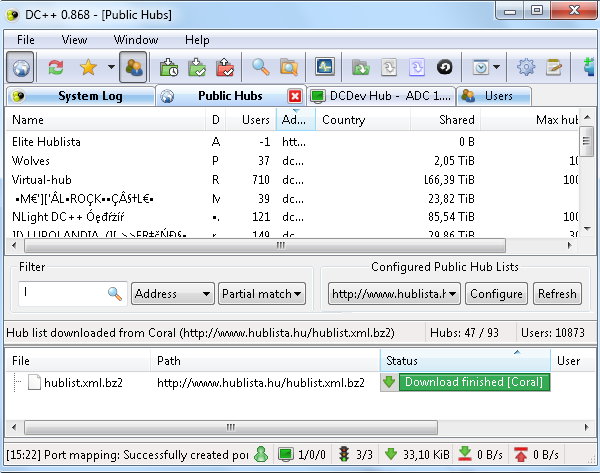Sort transfers by the Path column header
The width and height of the screenshot is (600, 473).
pos(265,361)
